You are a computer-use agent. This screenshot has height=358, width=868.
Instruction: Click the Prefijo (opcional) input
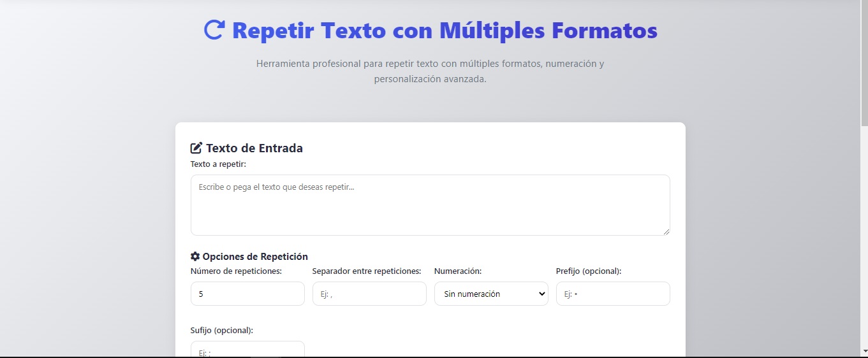click(x=613, y=294)
